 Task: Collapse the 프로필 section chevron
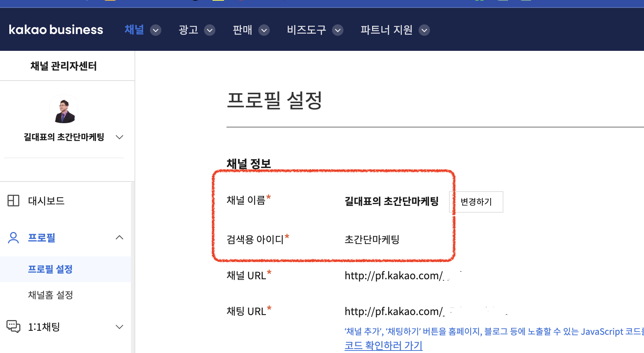(119, 237)
